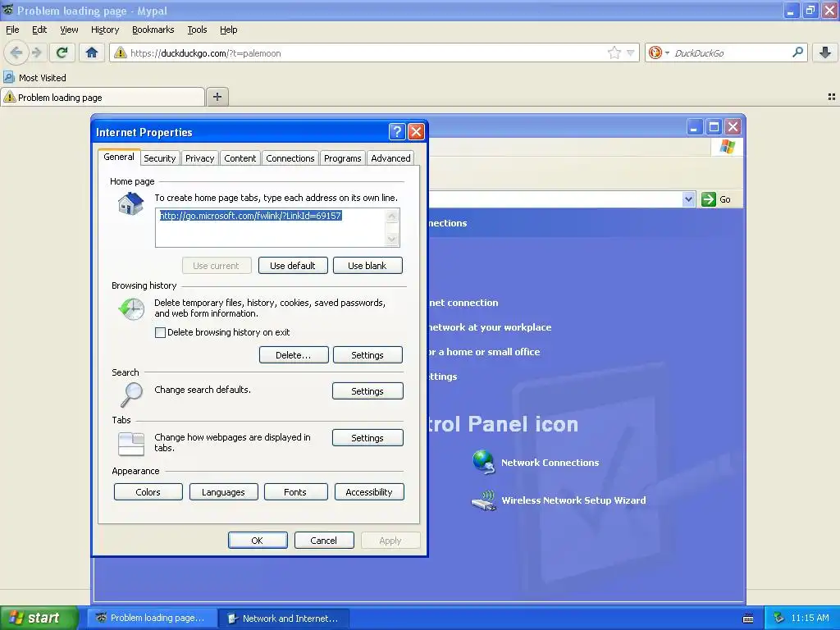Confirm dialog with OK
The width and height of the screenshot is (840, 630).
[257, 540]
